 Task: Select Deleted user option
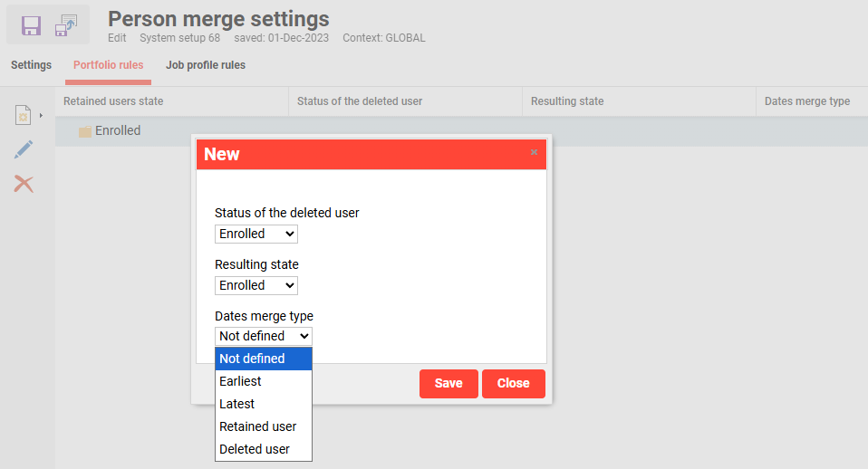pyautogui.click(x=263, y=449)
